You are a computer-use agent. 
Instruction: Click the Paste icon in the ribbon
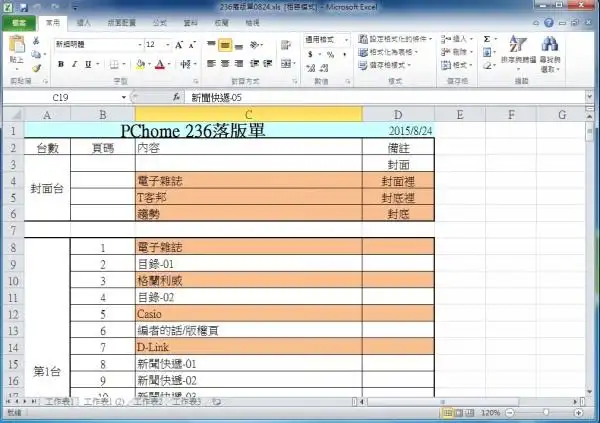(x=16, y=44)
